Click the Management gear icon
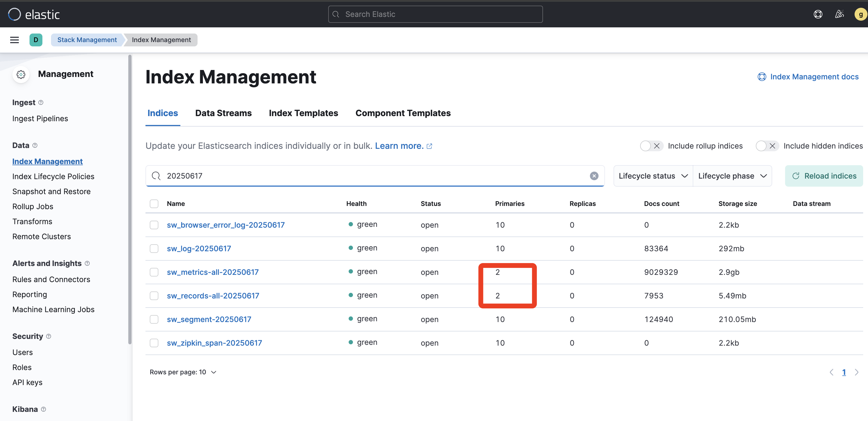 point(21,74)
